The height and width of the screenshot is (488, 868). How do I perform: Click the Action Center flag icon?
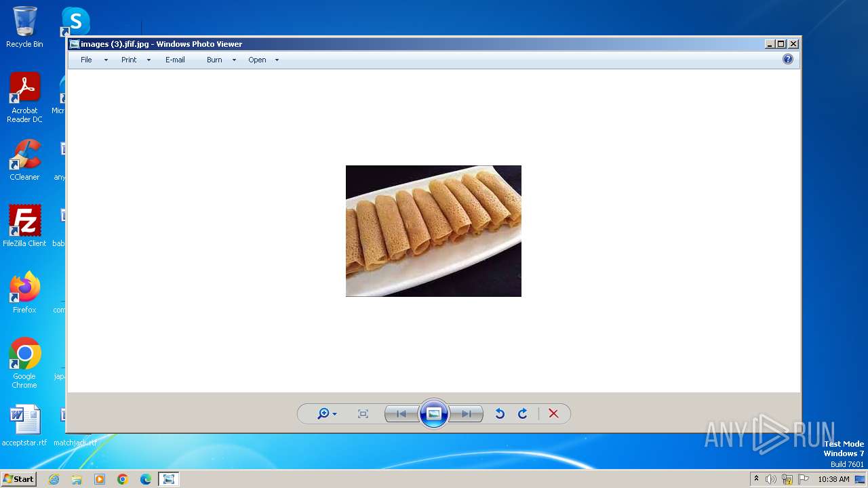[804, 479]
